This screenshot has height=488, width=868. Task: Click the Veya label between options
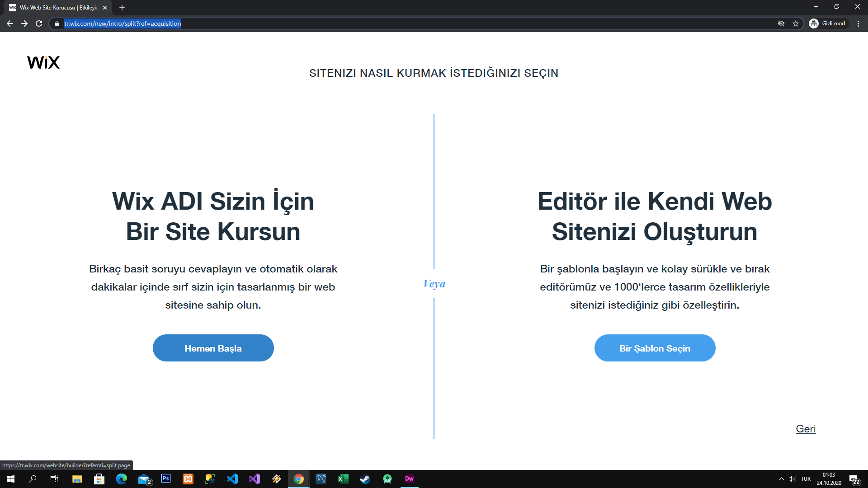(x=434, y=284)
